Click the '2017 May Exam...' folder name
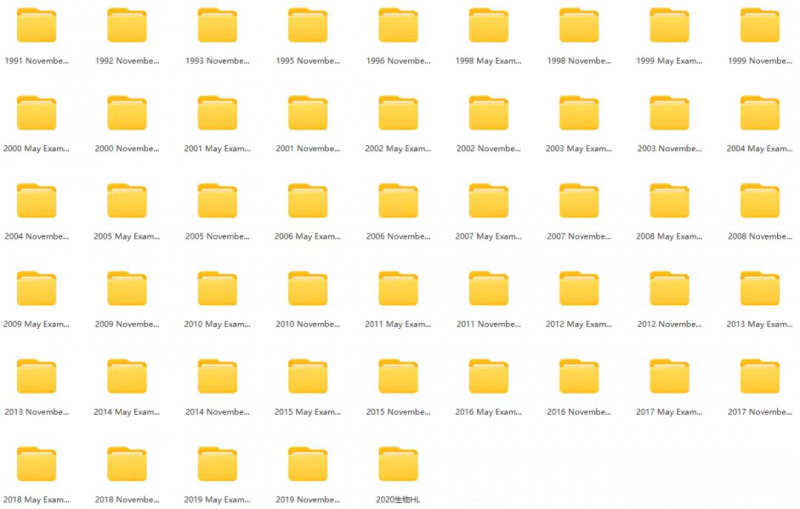 pyautogui.click(x=669, y=412)
